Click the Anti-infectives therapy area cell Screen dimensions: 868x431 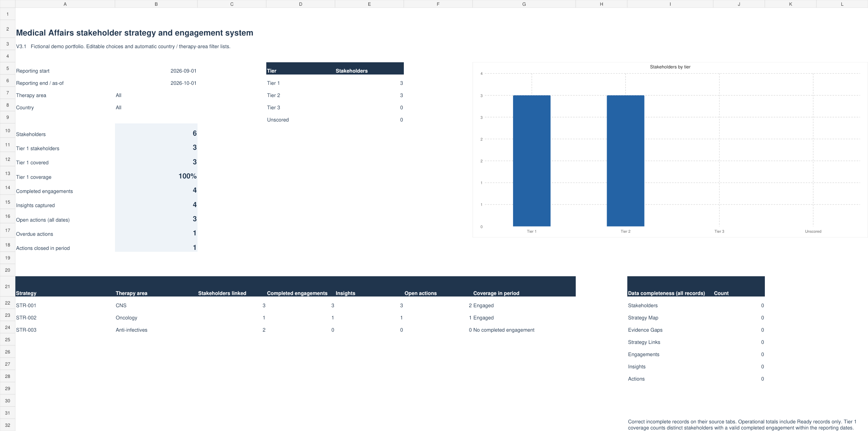[x=156, y=327]
